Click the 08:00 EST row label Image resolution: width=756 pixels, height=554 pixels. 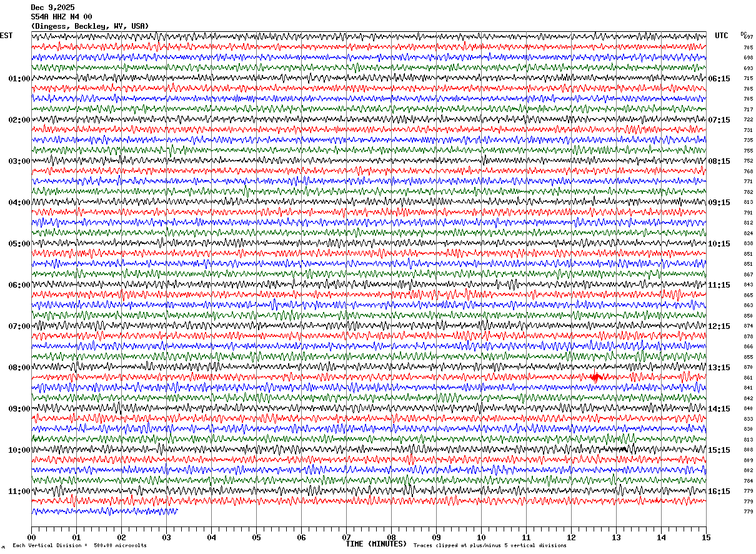coord(19,368)
